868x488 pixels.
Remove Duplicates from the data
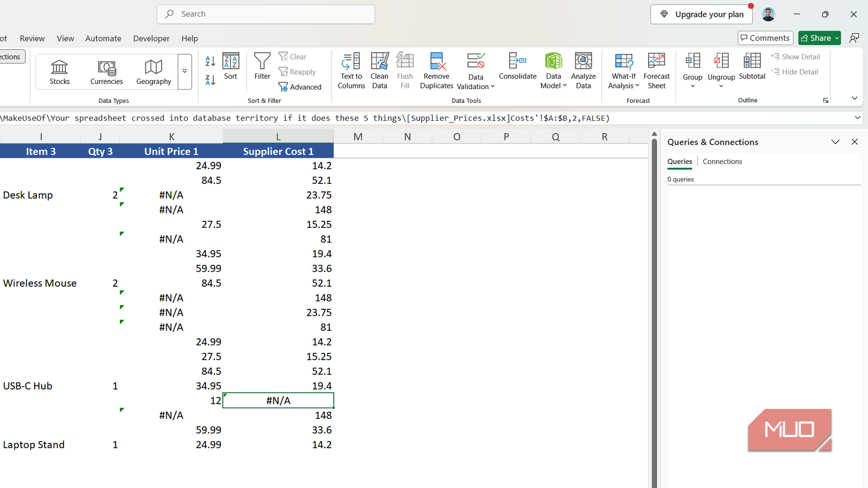point(436,71)
